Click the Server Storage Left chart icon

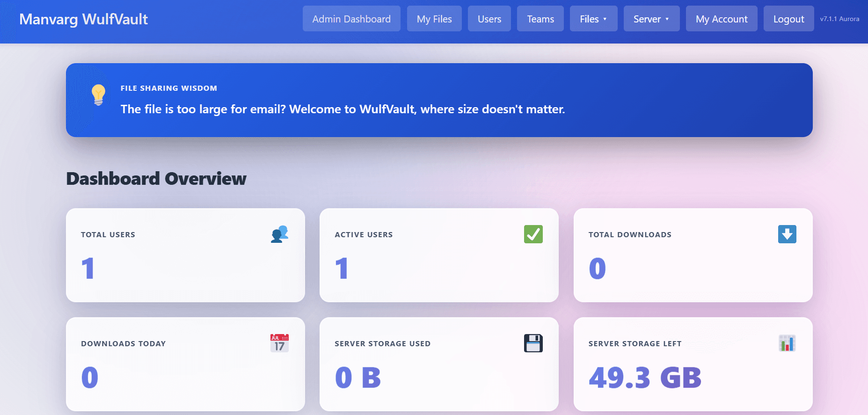coord(787,343)
